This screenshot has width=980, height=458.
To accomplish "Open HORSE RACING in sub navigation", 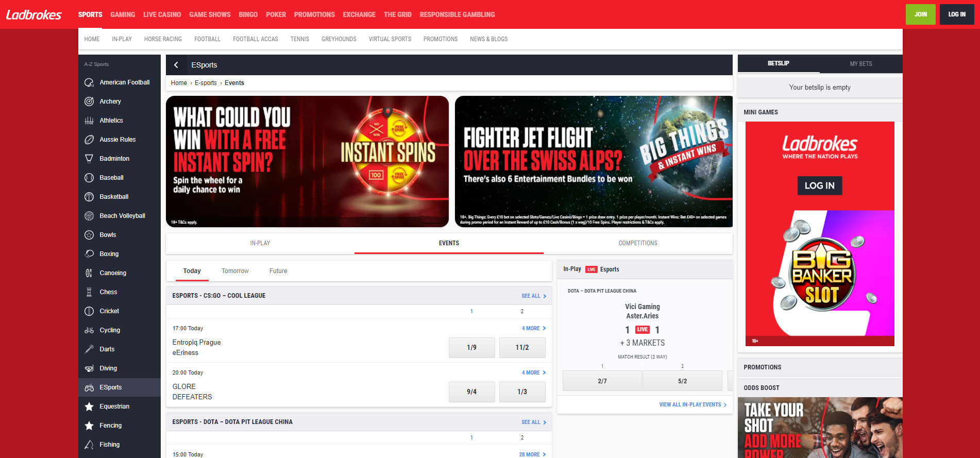I will point(163,39).
